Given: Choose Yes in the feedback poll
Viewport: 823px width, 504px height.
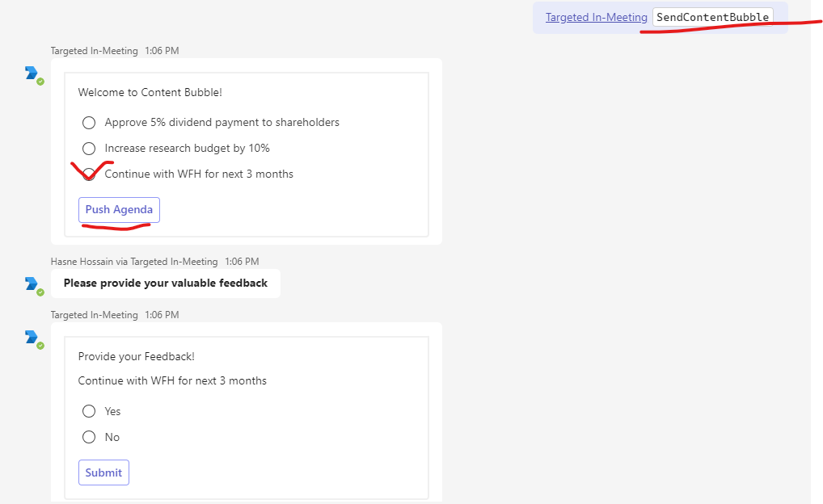Looking at the screenshot, I should click(89, 411).
